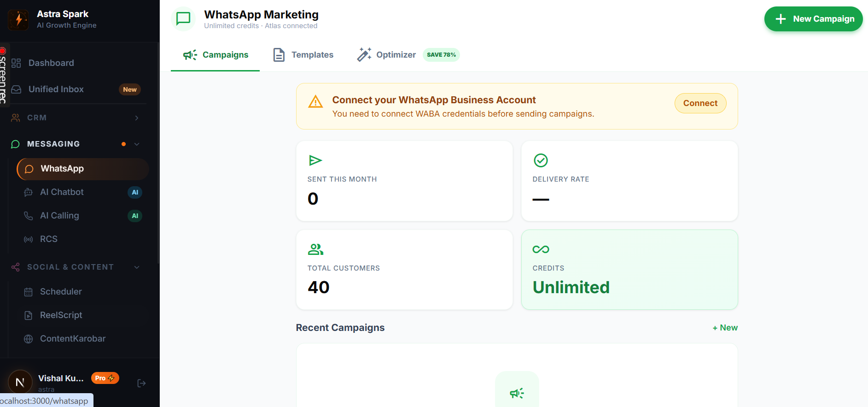Click the Scheduler calendar icon
Image resolution: width=868 pixels, height=407 pixels.
(29, 292)
